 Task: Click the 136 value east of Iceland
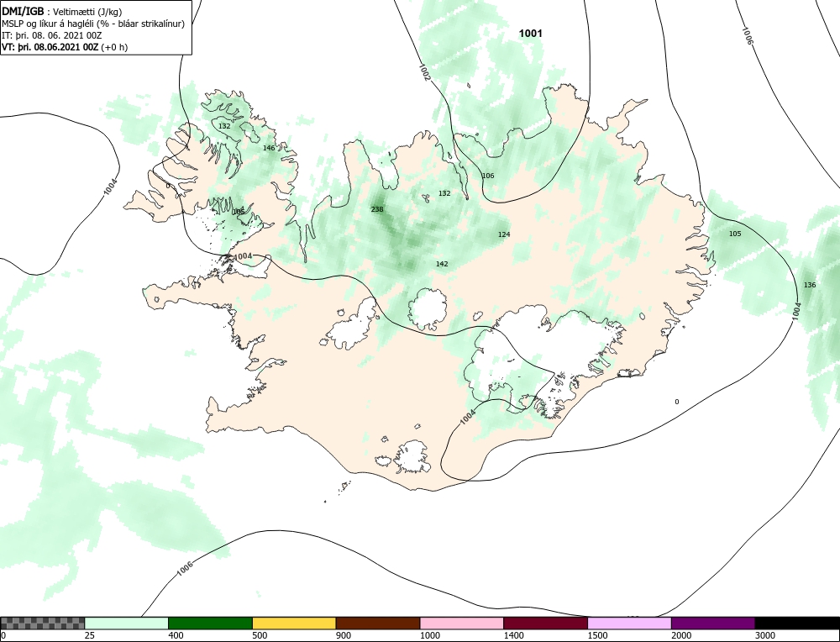[x=810, y=285]
